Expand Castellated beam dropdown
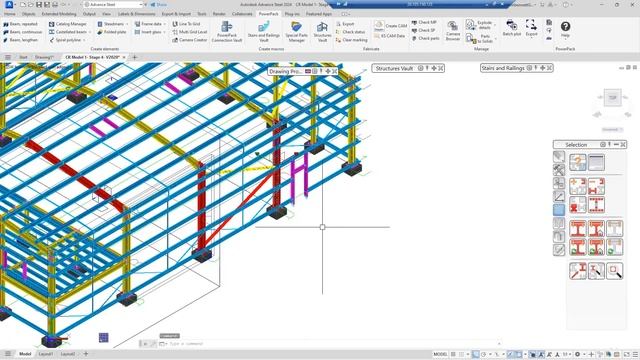The height and width of the screenshot is (360, 640). point(90,32)
